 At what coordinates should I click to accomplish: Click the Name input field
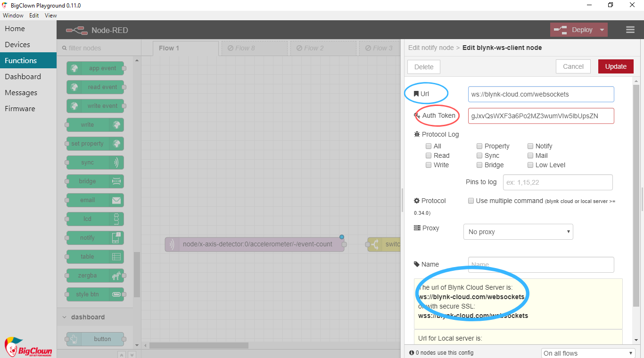(x=541, y=265)
